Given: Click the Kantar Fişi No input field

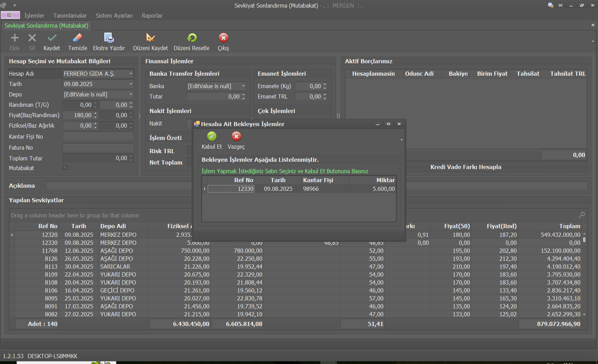Looking at the screenshot, I should 98,137.
